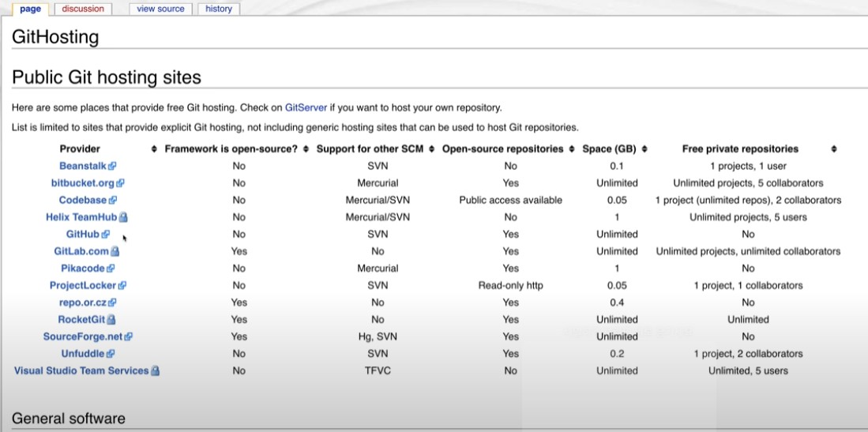Screen dimensions: 868x432
Task: Click 'Unlimited projects, 5 collaborators' cell
Action: click(748, 183)
